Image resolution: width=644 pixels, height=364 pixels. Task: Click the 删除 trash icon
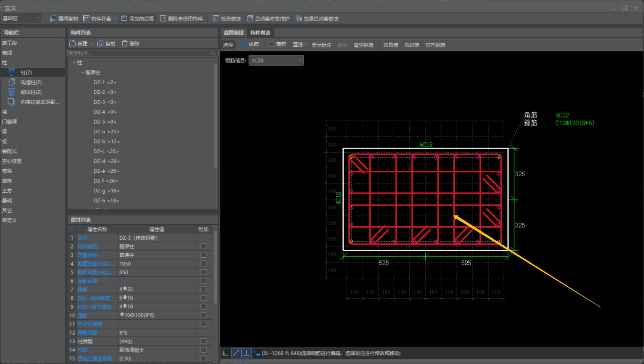125,43
